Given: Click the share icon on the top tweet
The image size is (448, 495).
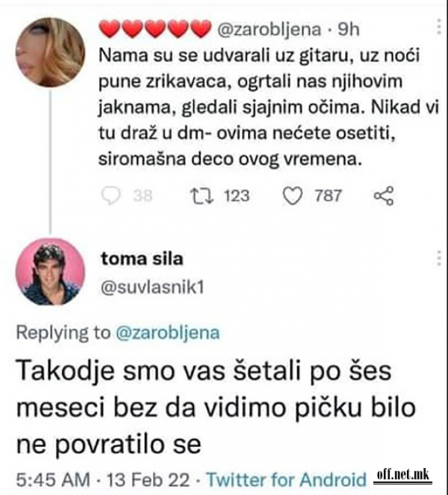Looking at the screenshot, I should click(382, 196).
